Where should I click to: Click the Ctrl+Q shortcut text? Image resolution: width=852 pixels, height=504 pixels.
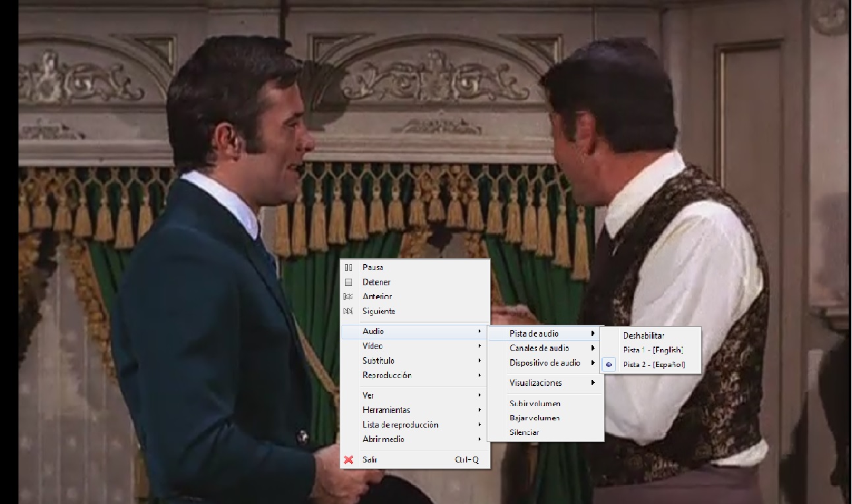click(x=467, y=460)
